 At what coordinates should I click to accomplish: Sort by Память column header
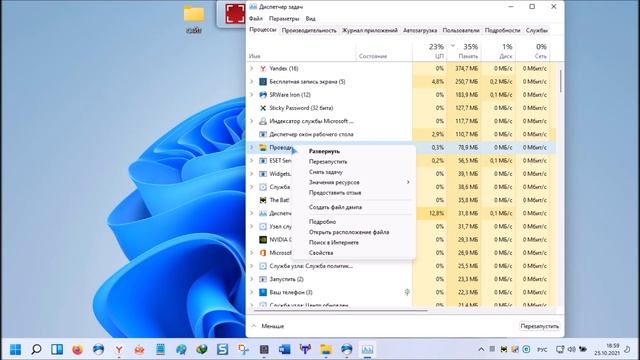coord(464,51)
